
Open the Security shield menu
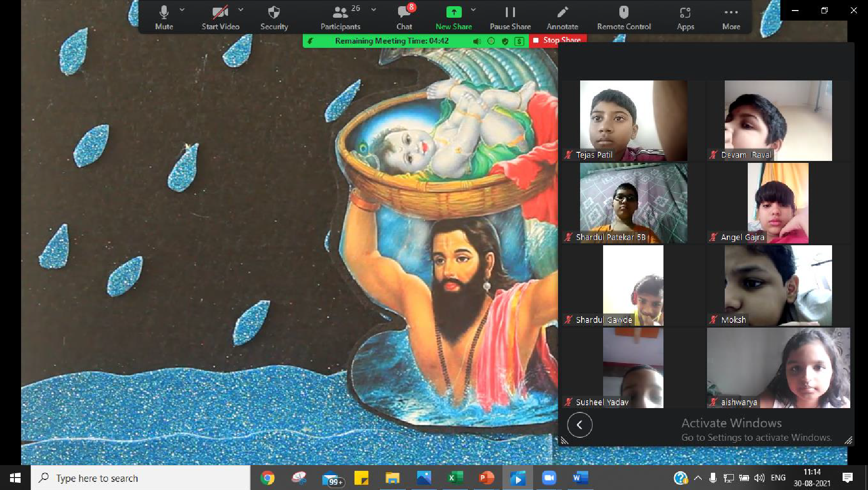tap(274, 17)
